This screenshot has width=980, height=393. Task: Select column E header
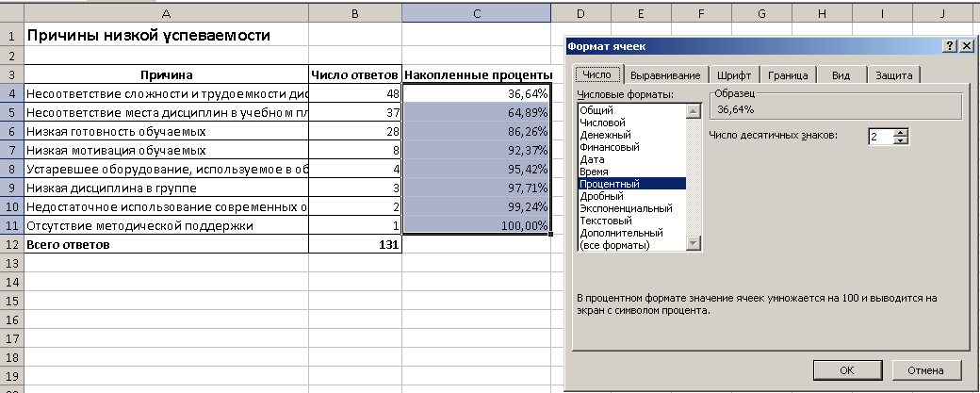641,13
